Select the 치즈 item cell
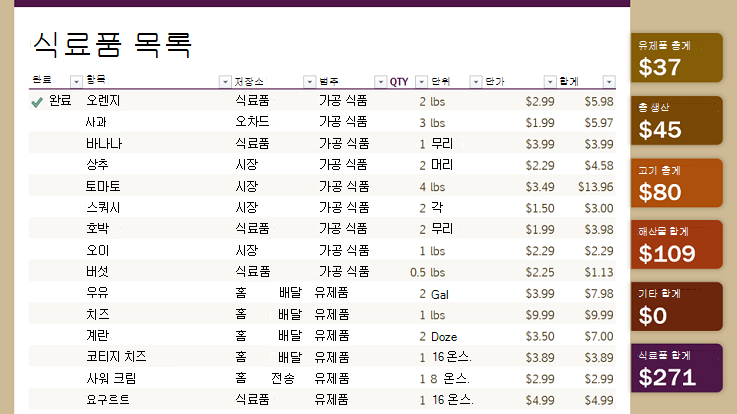737x414 pixels. click(97, 314)
